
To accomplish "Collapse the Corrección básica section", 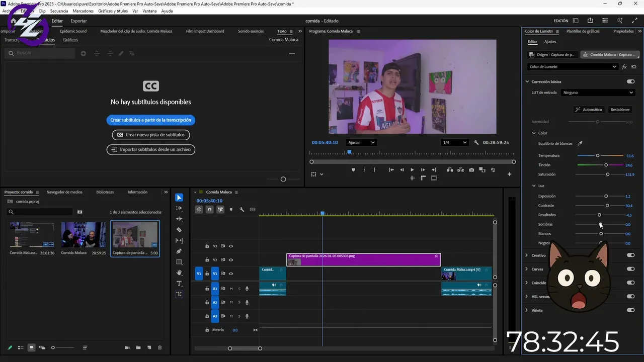I will (527, 81).
